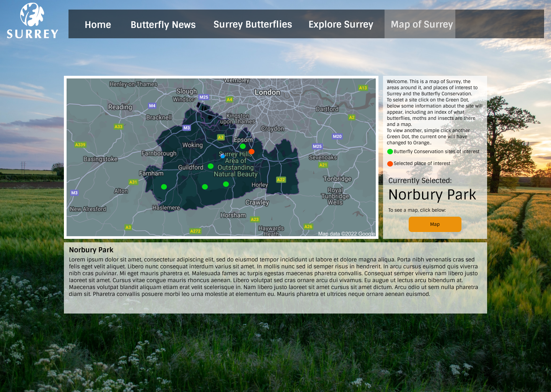
Task: Click the green dot southeast of Farnham
Action: (164, 187)
